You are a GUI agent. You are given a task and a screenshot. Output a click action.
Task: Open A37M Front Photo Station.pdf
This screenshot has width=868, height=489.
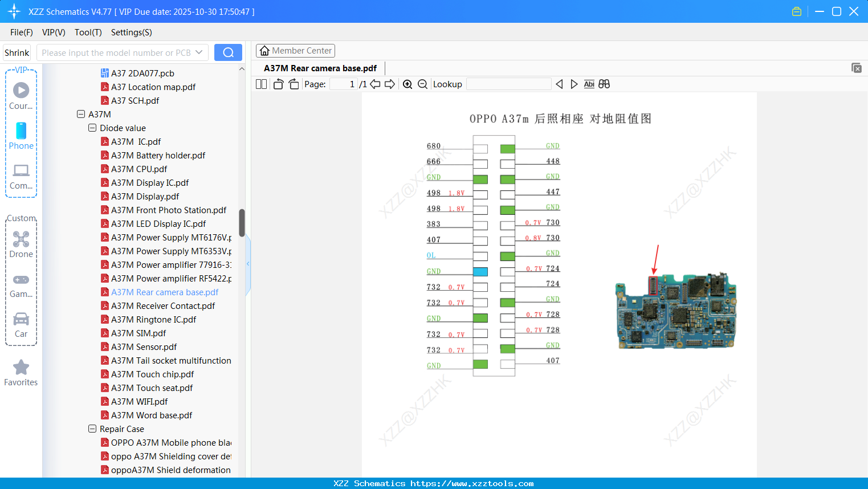coord(169,210)
